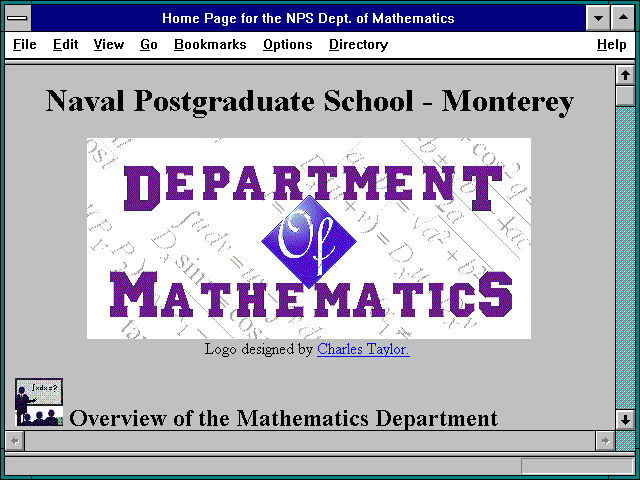Click the Naval Postgraduate School - Monterey heading
The image size is (640, 480).
click(x=310, y=101)
